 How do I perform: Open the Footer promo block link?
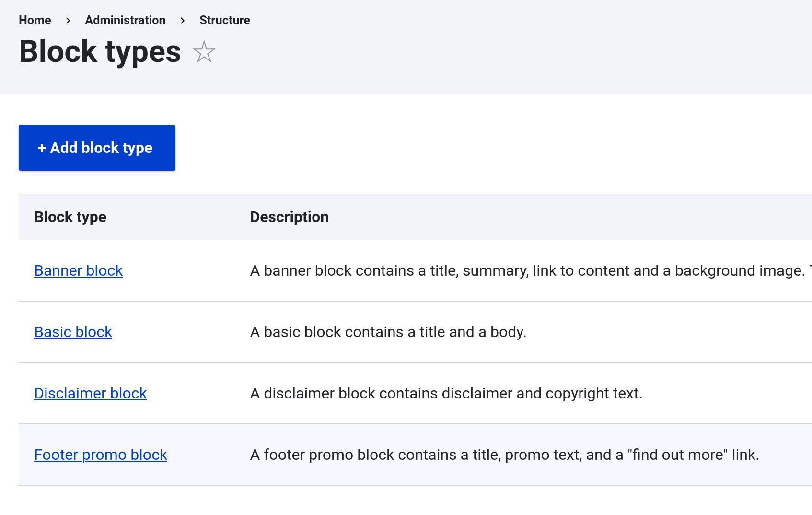coord(101,455)
